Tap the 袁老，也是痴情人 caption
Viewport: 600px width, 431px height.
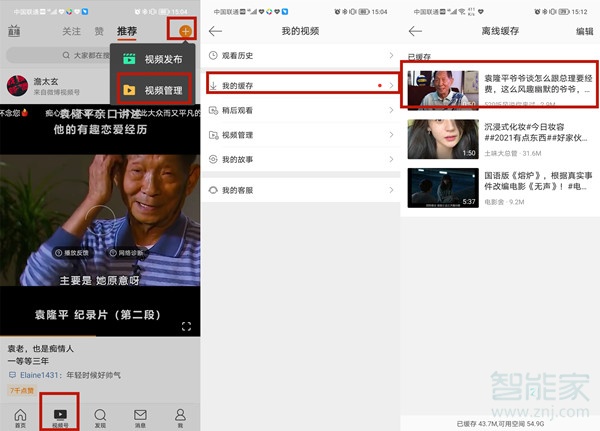click(41, 348)
